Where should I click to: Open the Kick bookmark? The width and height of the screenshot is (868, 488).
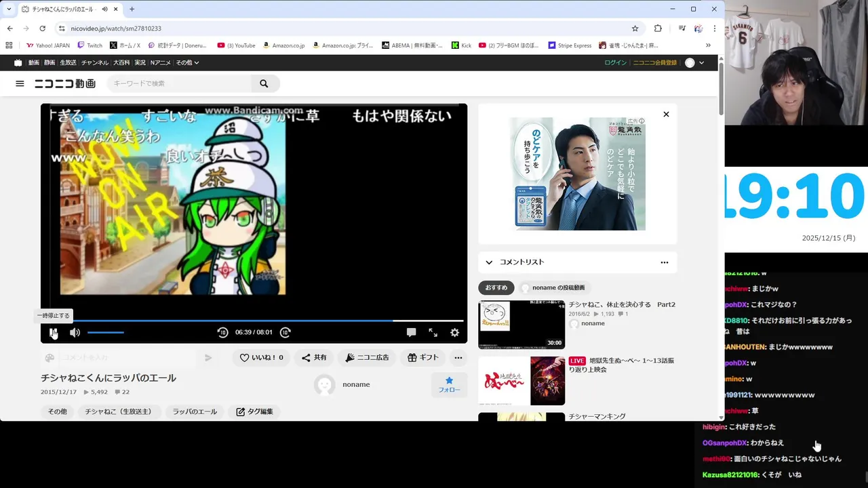point(462,45)
